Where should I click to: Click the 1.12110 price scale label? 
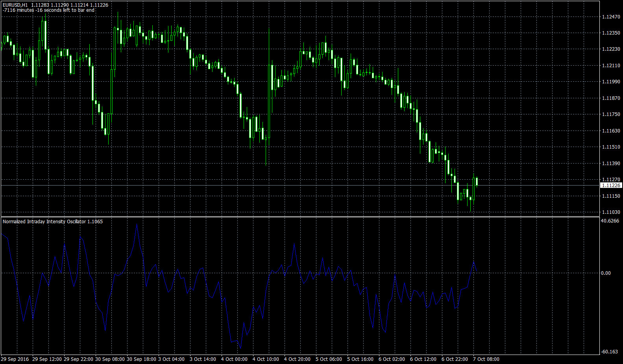pos(611,66)
